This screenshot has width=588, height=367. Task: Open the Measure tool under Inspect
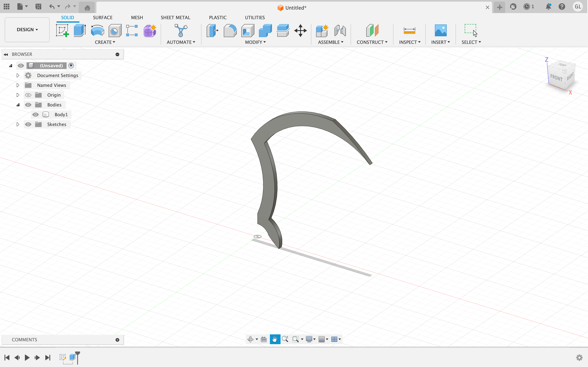tap(409, 31)
